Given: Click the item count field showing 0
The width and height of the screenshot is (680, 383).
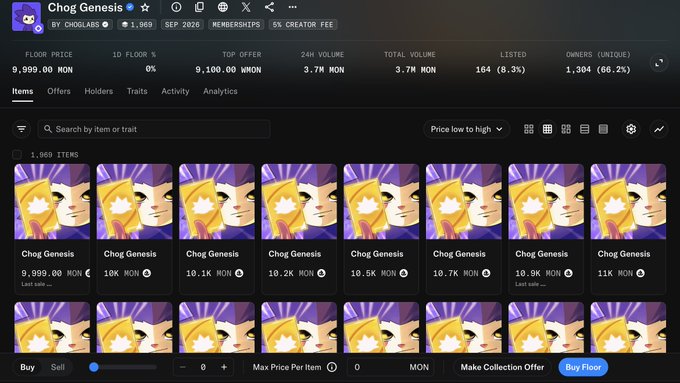Looking at the screenshot, I should tap(203, 367).
